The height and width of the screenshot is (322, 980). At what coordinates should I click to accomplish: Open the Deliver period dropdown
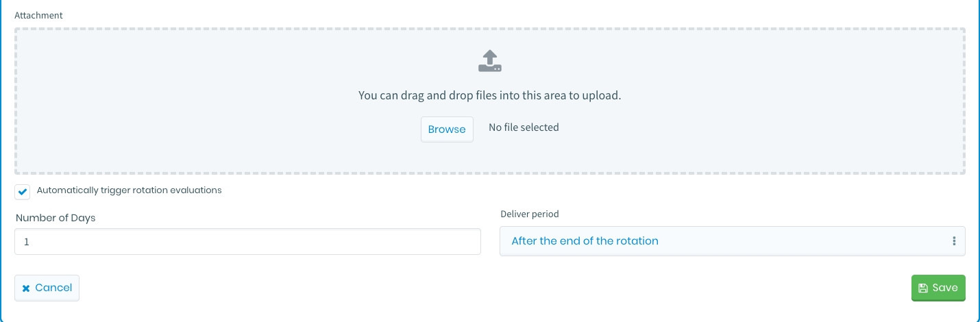[732, 241]
